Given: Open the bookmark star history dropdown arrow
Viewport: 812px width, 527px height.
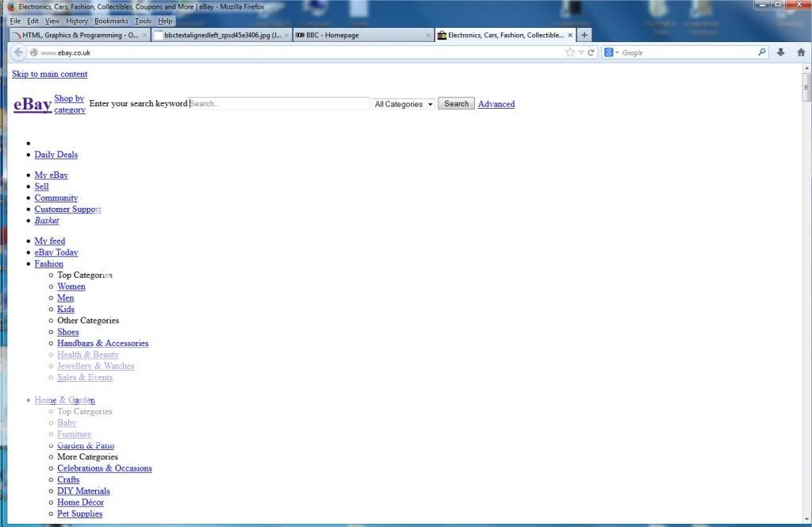Looking at the screenshot, I should (581, 52).
